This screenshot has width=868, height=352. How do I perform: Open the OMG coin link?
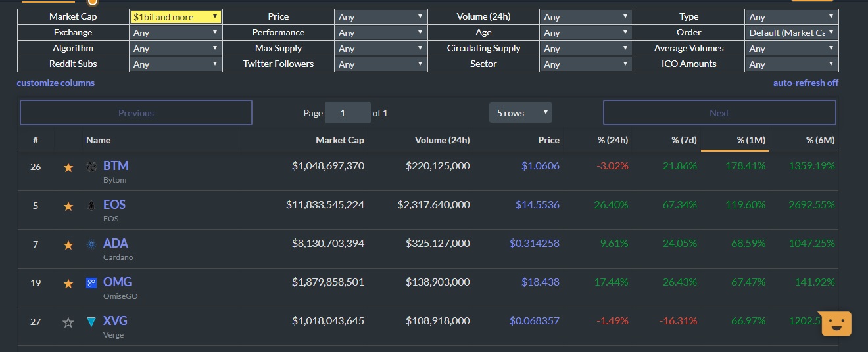click(x=118, y=282)
